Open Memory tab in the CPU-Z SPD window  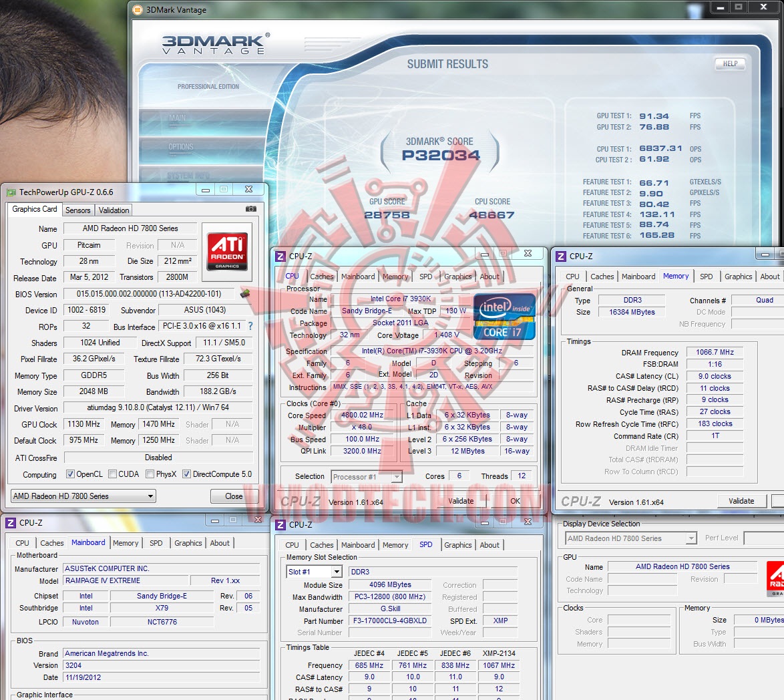coord(395,545)
